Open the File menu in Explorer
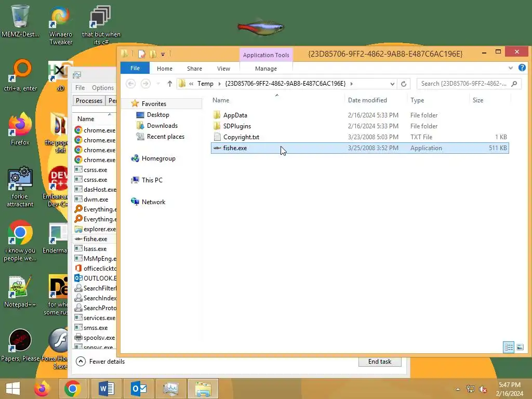Image resolution: width=532 pixels, height=399 pixels. (x=135, y=68)
